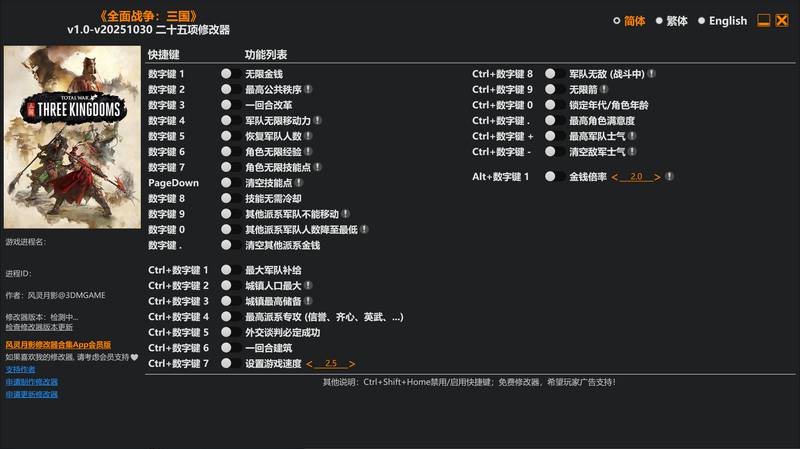Toggle 角色无限技能点 switch
This screenshot has width=800, height=449.
tap(231, 167)
